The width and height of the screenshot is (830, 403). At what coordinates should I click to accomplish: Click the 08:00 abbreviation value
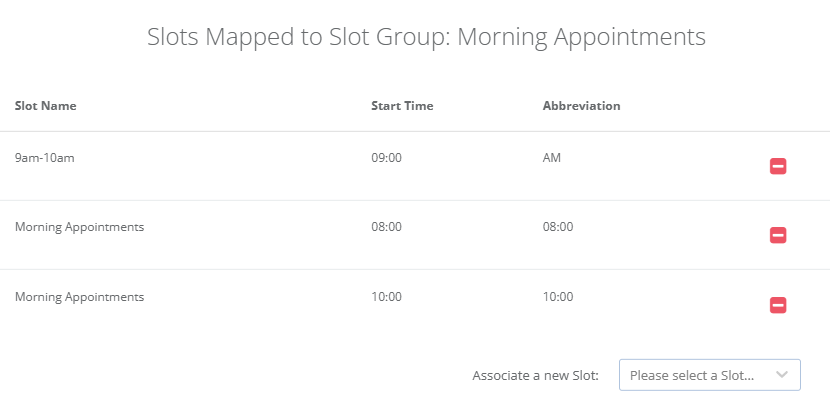pyautogui.click(x=558, y=227)
